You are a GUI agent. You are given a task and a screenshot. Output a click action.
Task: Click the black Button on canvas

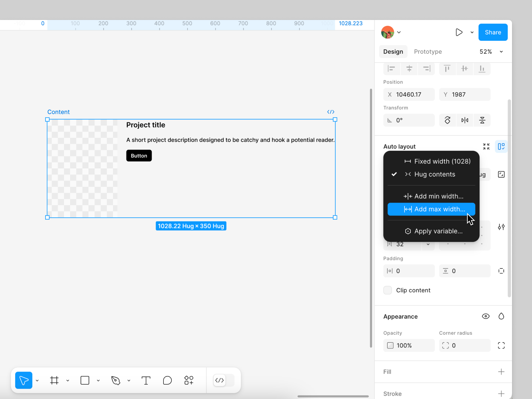(139, 156)
